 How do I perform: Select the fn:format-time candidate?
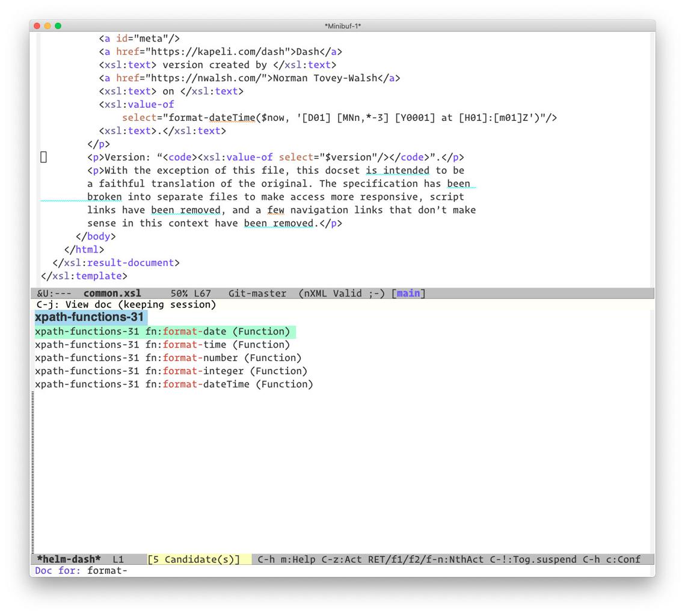coord(162,345)
